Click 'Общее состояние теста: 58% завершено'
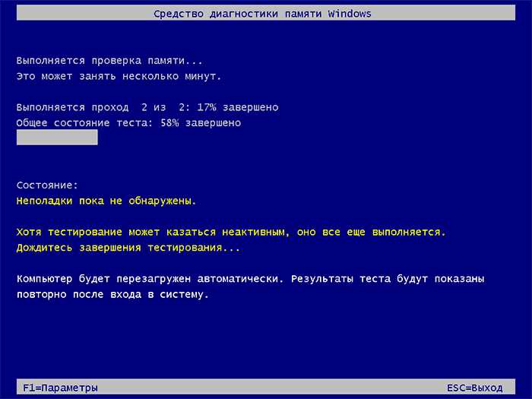 click(128, 123)
